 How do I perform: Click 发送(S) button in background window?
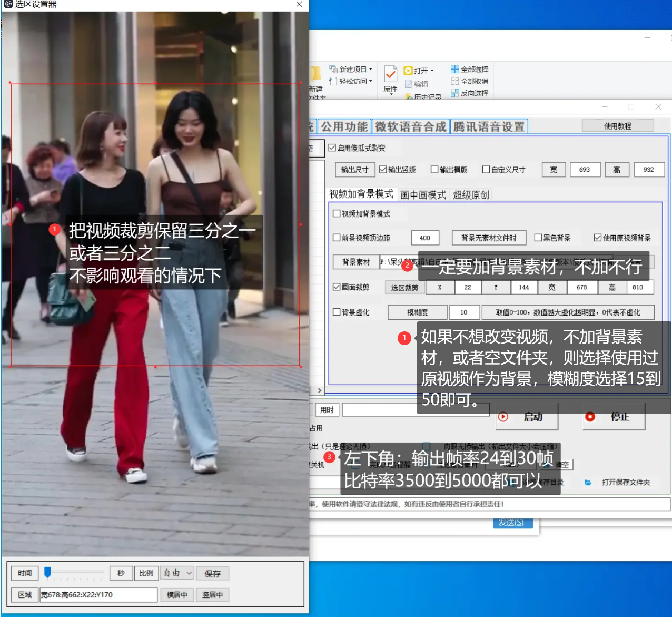click(512, 523)
